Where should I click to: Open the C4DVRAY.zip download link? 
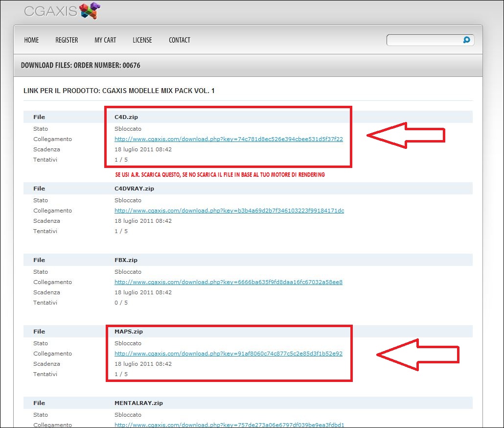(x=229, y=210)
